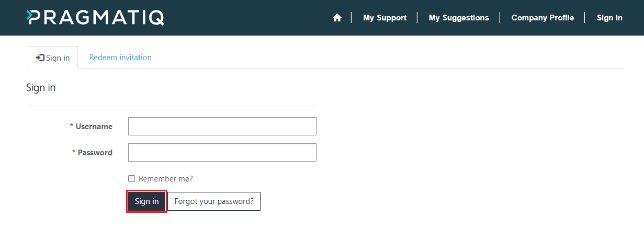Screen dimensions: 644x228
Task: Focus the Username text field
Action: [x=222, y=126]
